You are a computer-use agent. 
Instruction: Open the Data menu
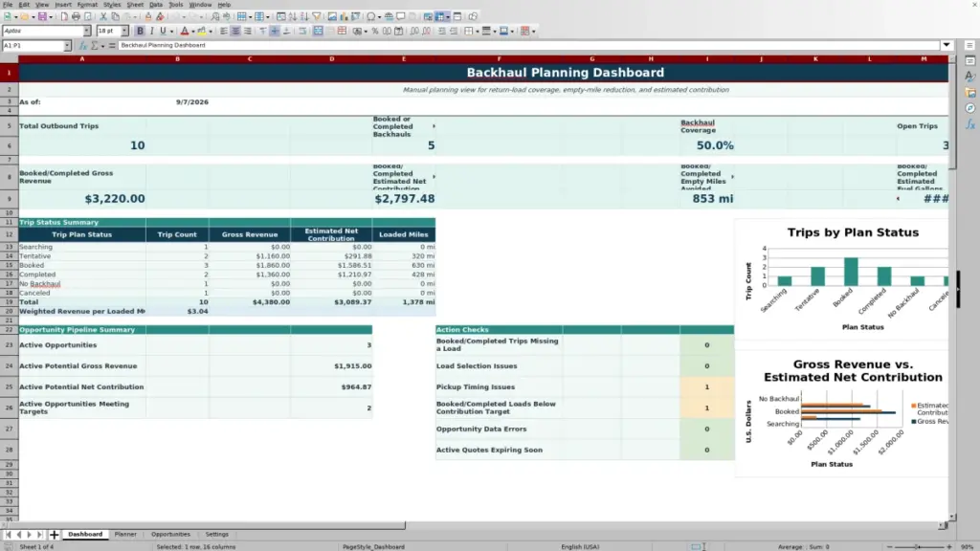[156, 5]
